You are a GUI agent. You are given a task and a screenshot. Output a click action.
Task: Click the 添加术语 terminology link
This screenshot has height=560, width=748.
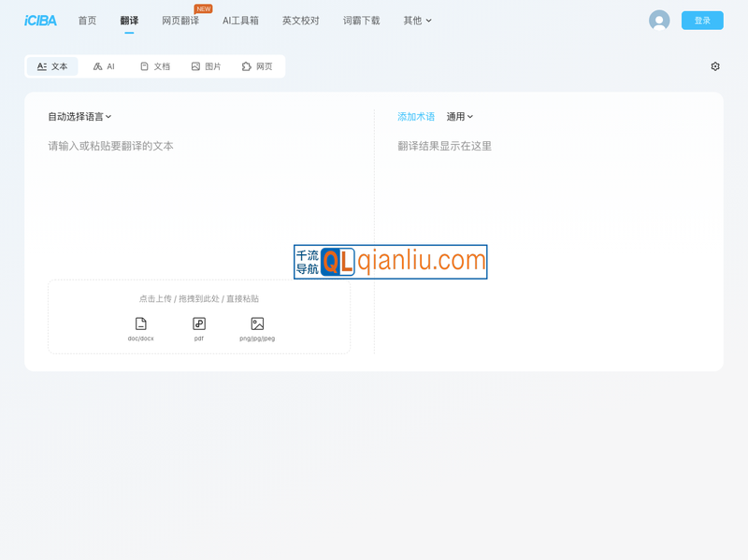click(x=415, y=116)
